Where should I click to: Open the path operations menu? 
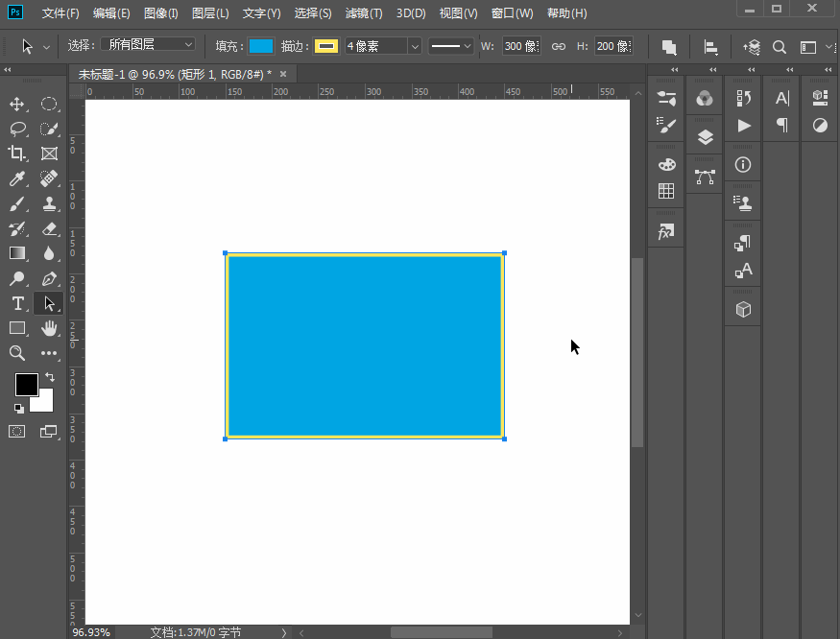pyautogui.click(x=669, y=47)
